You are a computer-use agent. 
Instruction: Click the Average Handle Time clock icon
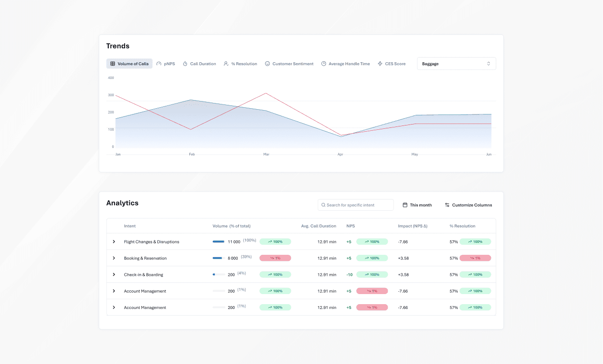pos(324,63)
